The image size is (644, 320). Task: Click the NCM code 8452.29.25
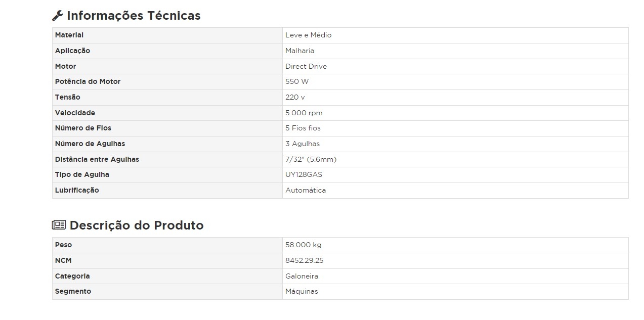pos(304,260)
